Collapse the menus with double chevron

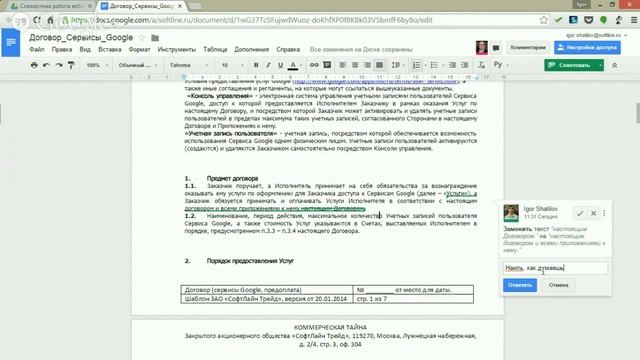[614, 65]
